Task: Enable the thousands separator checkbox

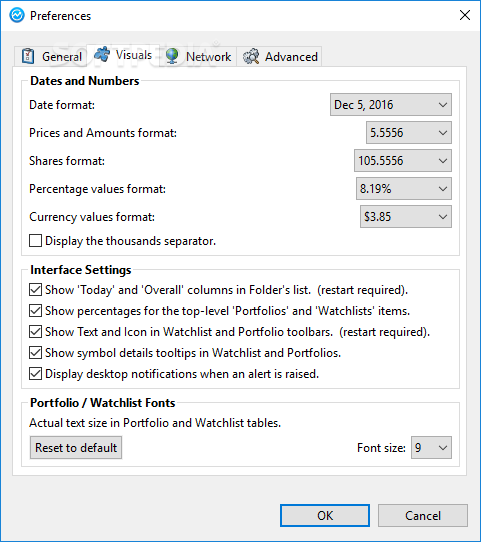Action: [36, 241]
